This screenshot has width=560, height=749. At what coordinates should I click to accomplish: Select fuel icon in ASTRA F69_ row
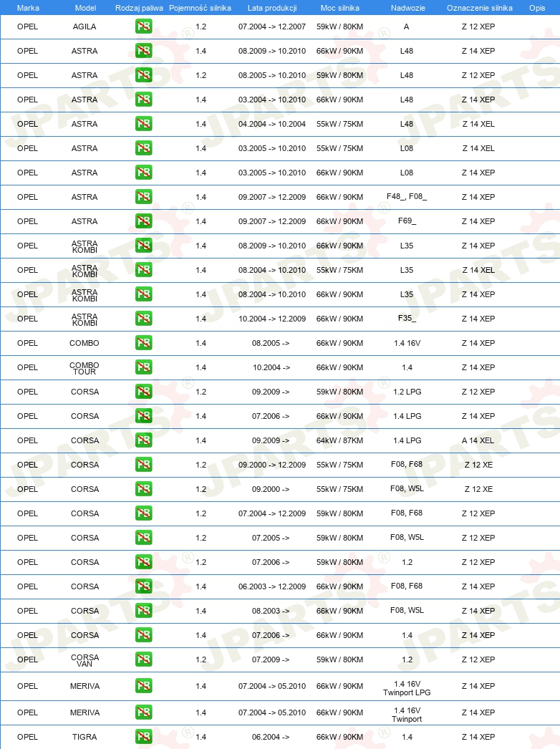click(143, 221)
